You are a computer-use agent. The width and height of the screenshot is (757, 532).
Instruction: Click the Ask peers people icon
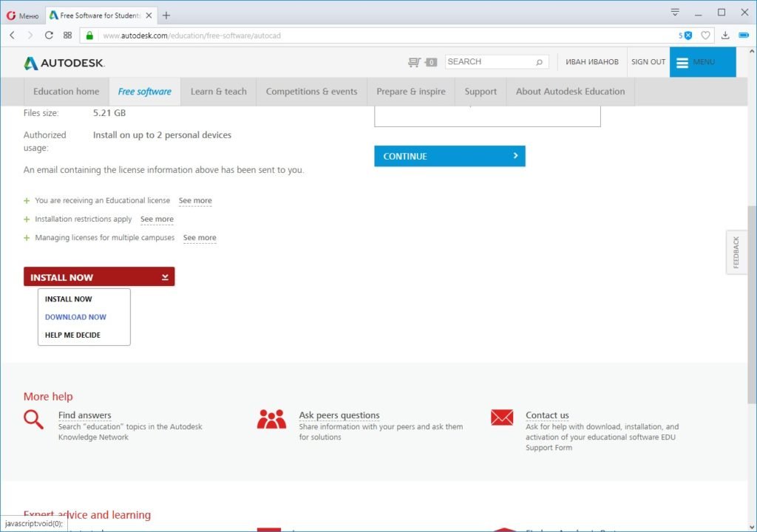tap(271, 419)
